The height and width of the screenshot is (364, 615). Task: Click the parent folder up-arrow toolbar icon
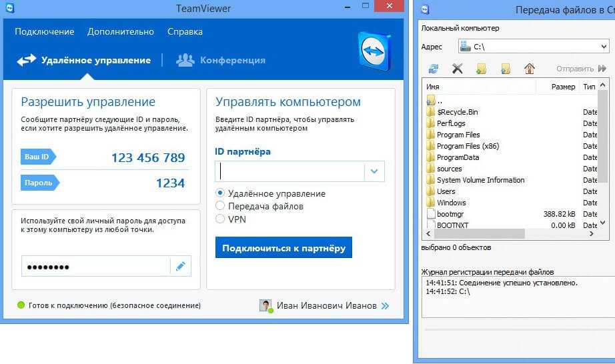click(506, 69)
